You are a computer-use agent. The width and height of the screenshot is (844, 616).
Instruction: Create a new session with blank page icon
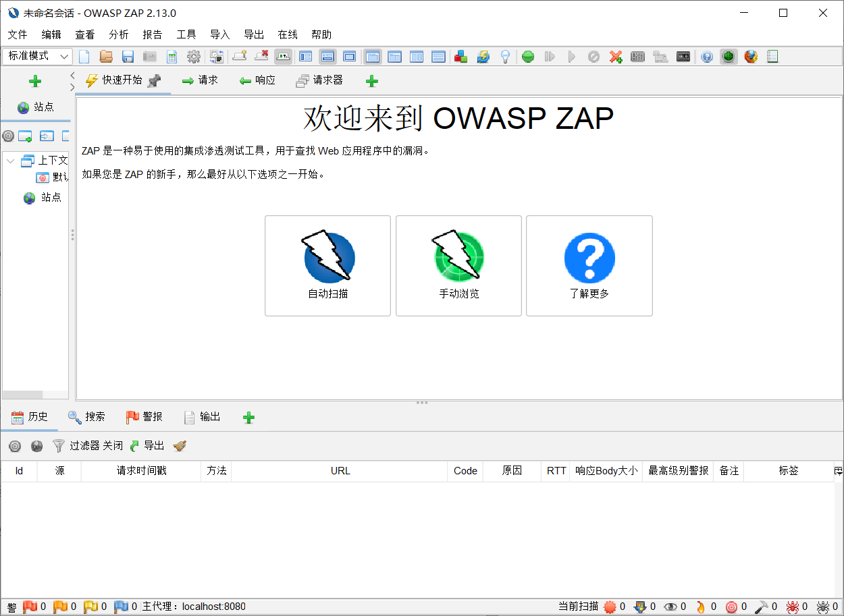click(84, 57)
